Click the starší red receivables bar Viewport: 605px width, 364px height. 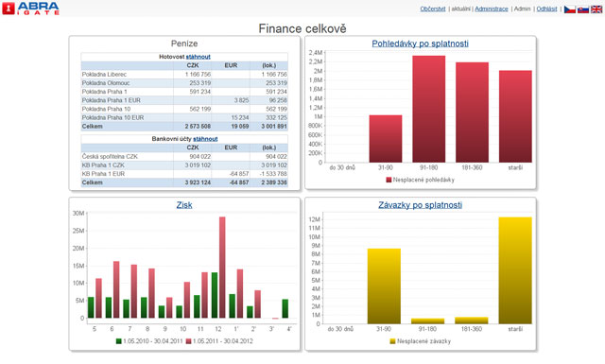(x=515, y=116)
